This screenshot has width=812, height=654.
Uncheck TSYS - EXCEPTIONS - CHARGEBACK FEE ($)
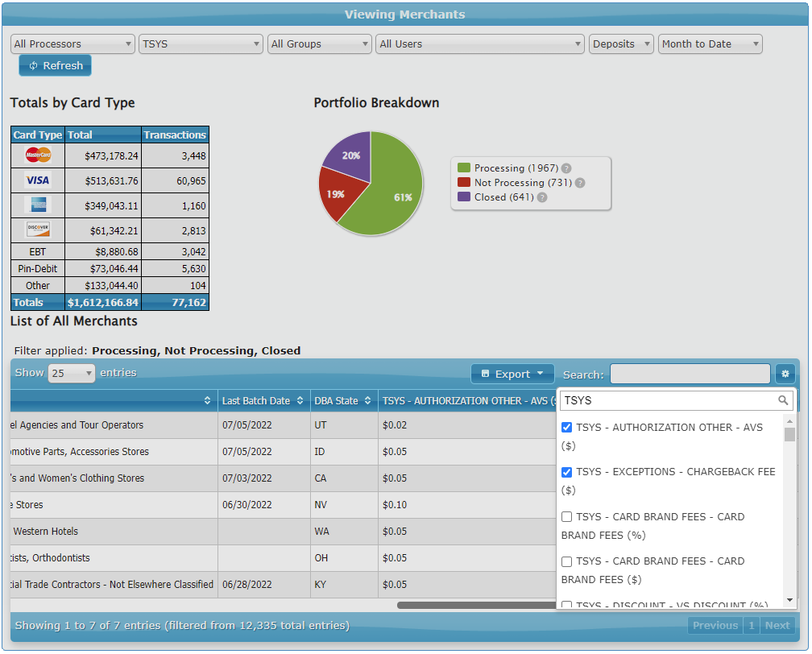[566, 472]
